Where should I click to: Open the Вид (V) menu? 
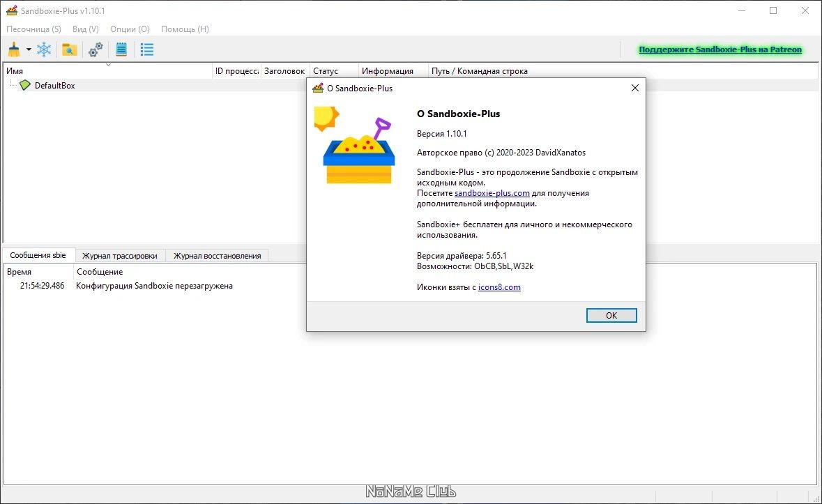coord(86,29)
